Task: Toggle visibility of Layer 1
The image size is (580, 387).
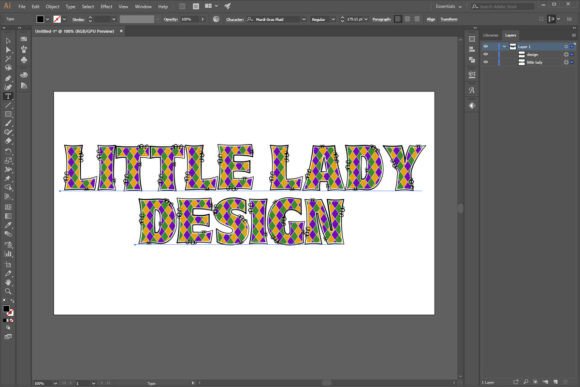Action: coord(485,46)
